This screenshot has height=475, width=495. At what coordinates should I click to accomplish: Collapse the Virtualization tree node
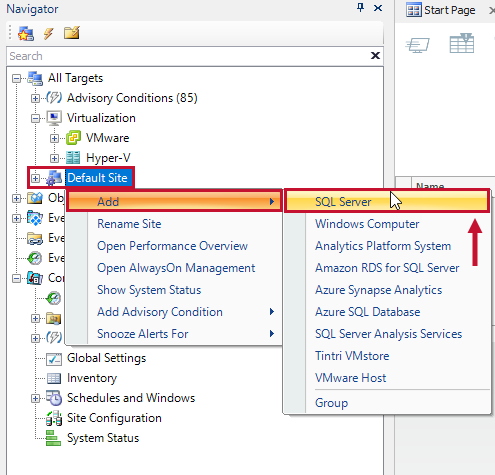tap(35, 118)
